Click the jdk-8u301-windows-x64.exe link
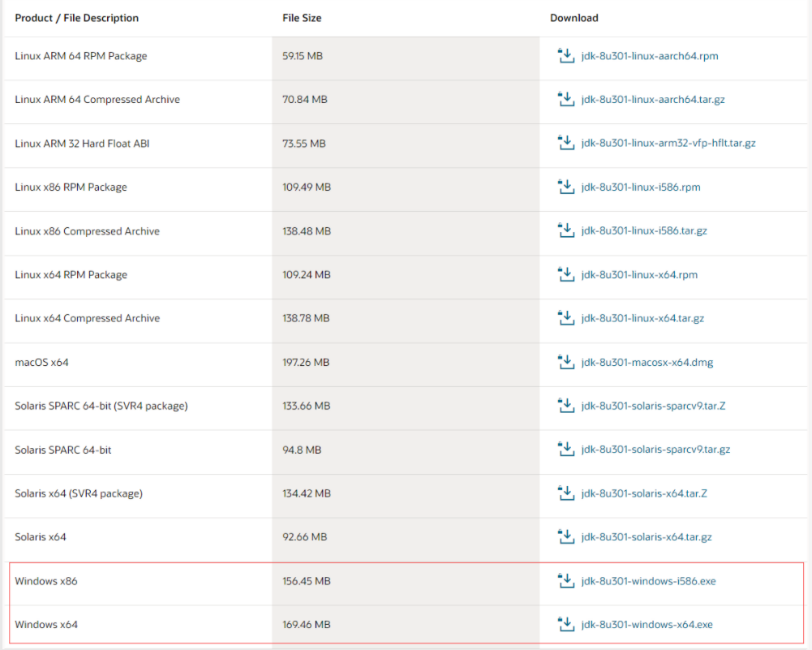Screen dimensions: 812x650 tap(647, 624)
